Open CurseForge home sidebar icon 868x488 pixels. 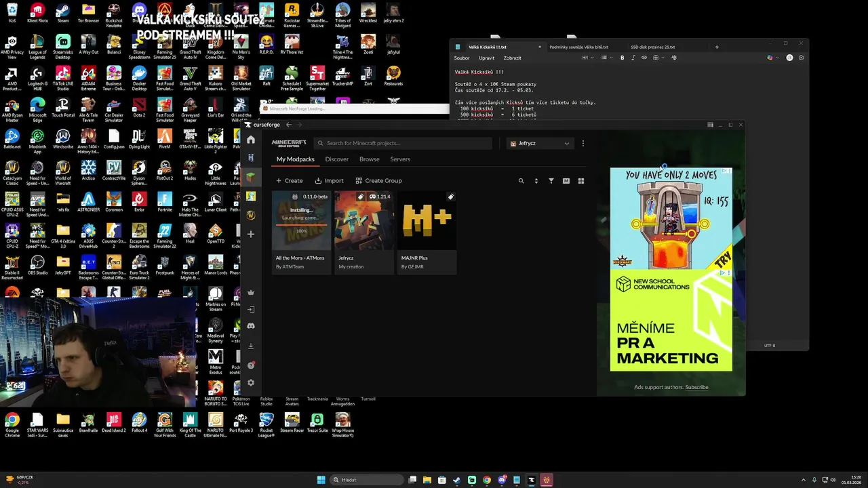251,140
